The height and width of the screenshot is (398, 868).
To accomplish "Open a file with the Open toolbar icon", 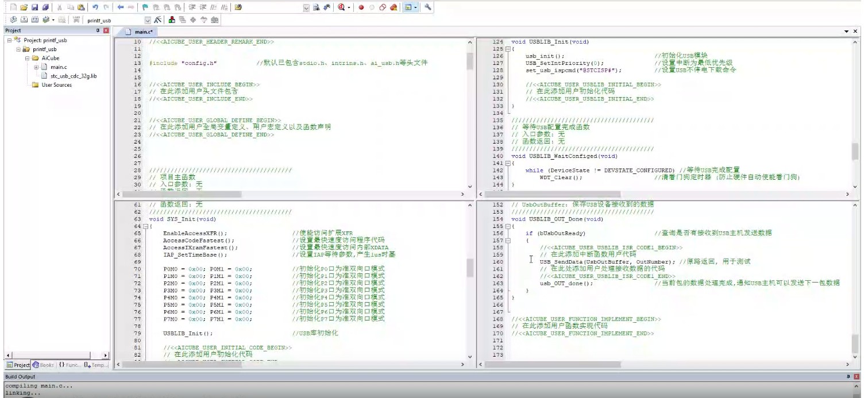I will click(x=24, y=7).
